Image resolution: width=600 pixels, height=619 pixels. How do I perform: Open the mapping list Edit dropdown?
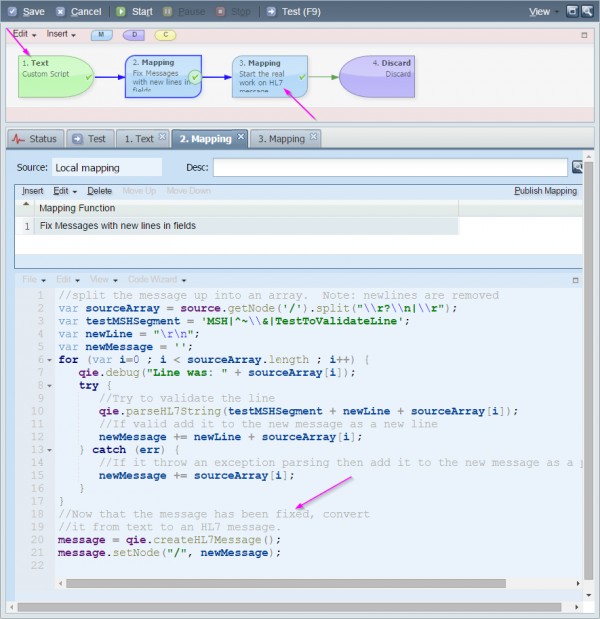[65, 191]
